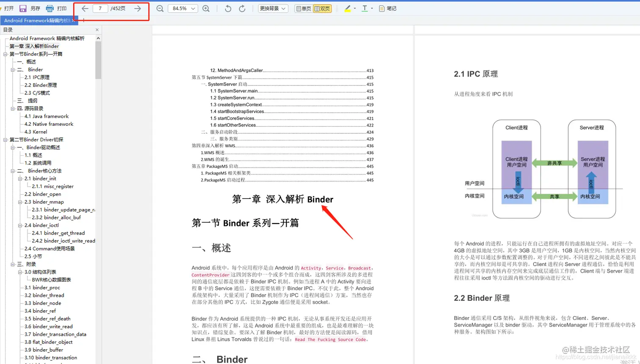Rotate page clockwise icon

[x=242, y=8]
